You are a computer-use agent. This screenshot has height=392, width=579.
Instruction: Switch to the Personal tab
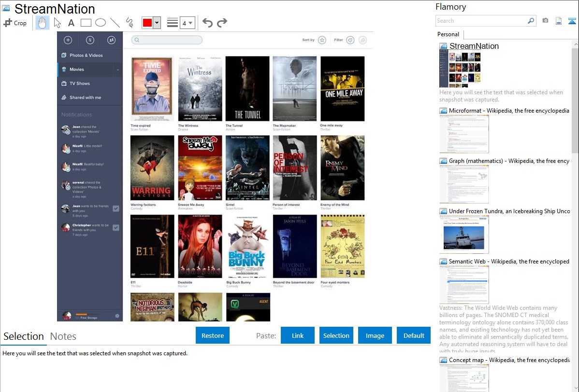(x=449, y=34)
